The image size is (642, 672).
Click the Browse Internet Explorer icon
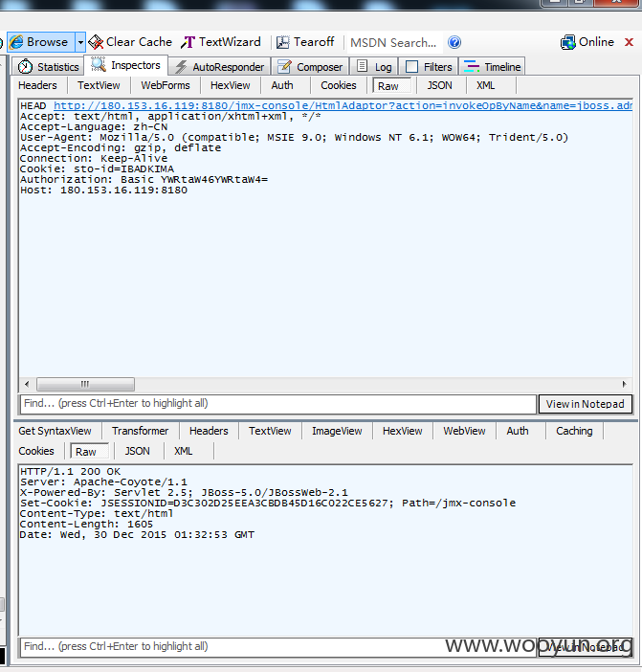16,42
